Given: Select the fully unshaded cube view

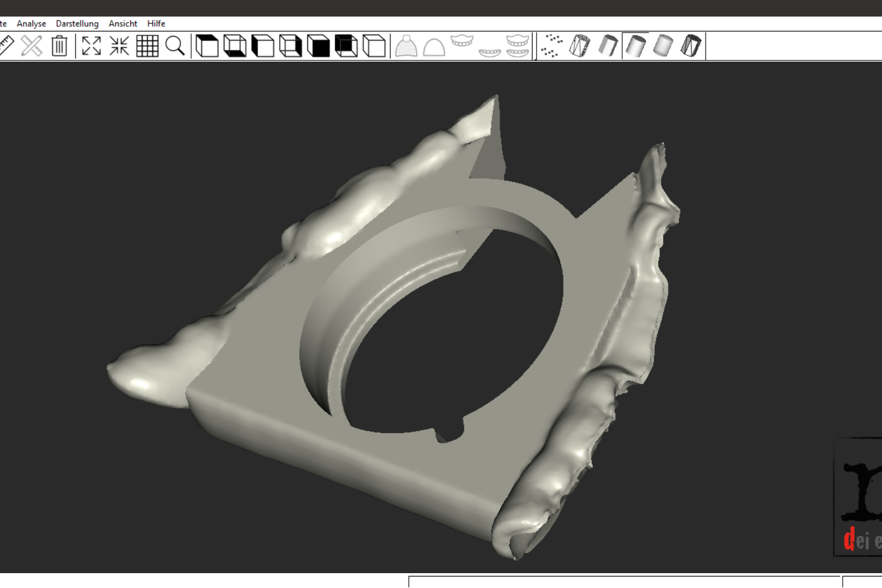Looking at the screenshot, I should coord(374,46).
